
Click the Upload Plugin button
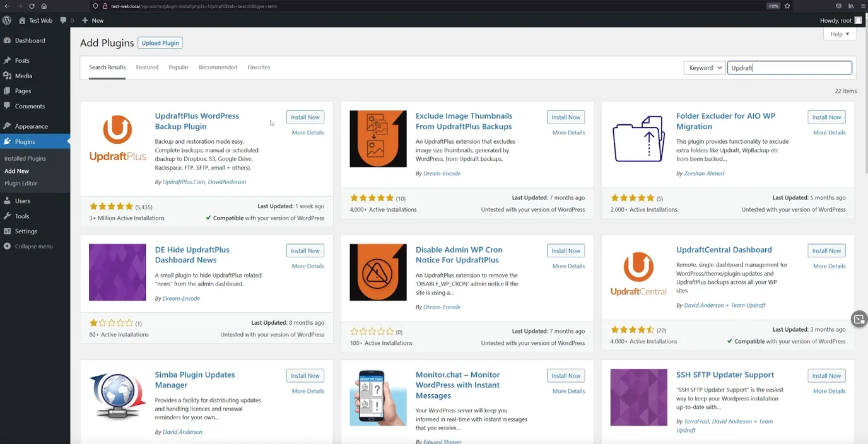(x=160, y=43)
